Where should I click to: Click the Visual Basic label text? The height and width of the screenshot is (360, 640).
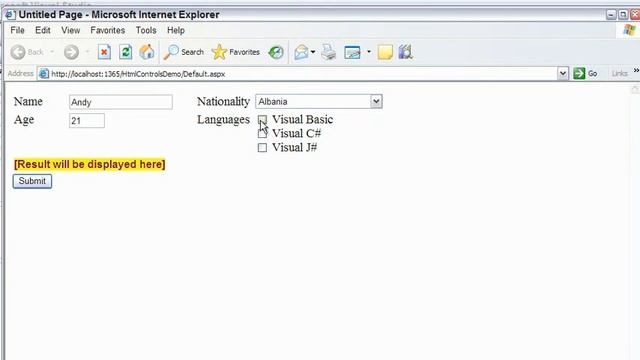tap(302, 120)
